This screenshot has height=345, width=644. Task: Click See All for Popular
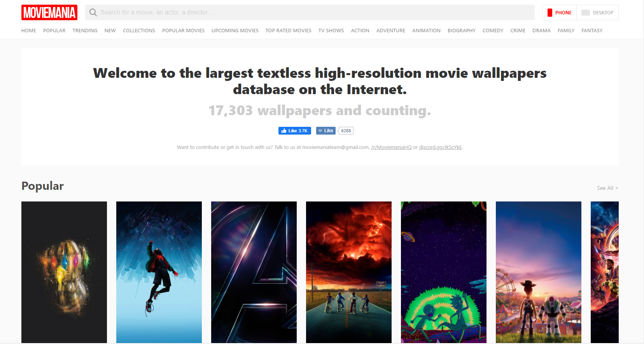(x=607, y=188)
